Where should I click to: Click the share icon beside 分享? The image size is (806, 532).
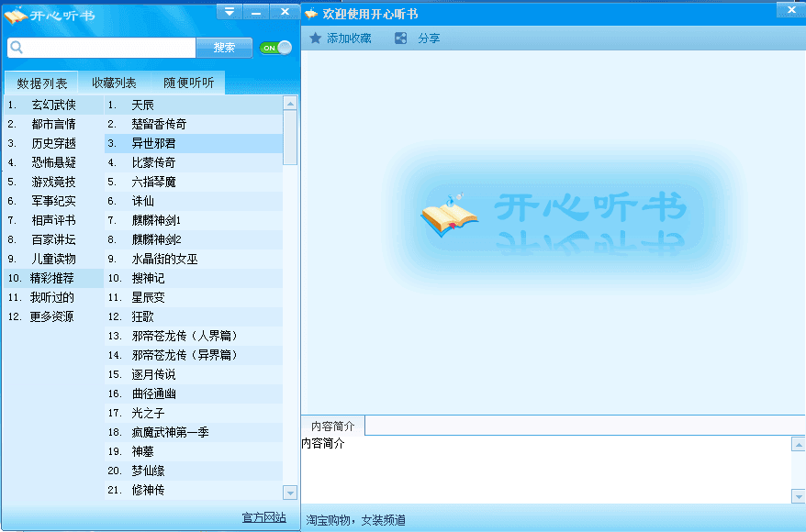(400, 39)
